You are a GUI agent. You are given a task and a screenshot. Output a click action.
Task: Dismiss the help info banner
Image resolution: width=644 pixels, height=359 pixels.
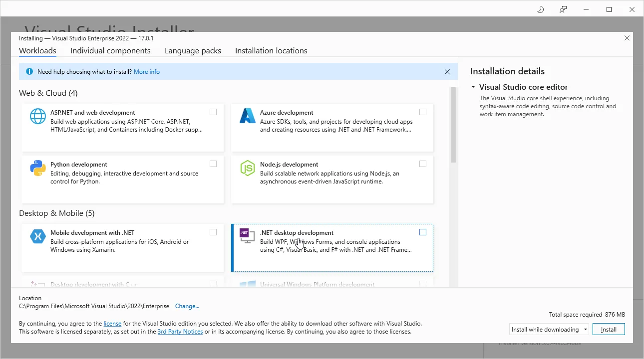[x=447, y=72]
